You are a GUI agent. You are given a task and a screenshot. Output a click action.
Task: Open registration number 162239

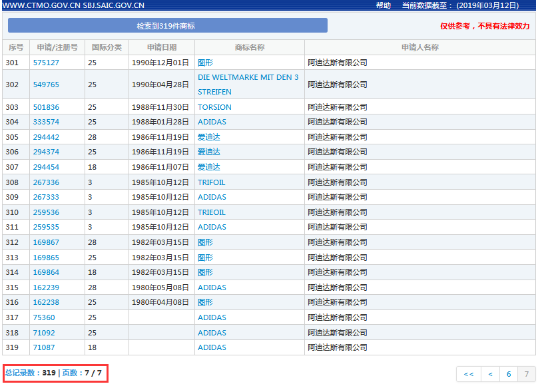coord(46,288)
